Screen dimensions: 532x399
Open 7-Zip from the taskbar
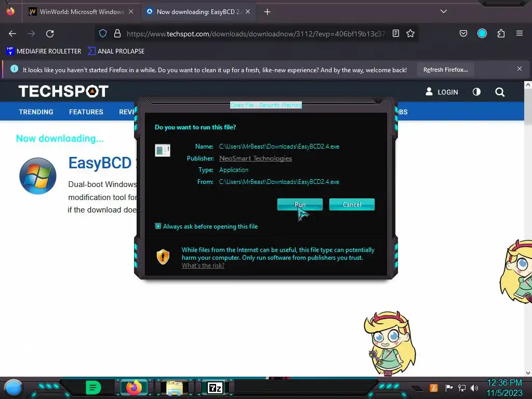pyautogui.click(x=215, y=388)
